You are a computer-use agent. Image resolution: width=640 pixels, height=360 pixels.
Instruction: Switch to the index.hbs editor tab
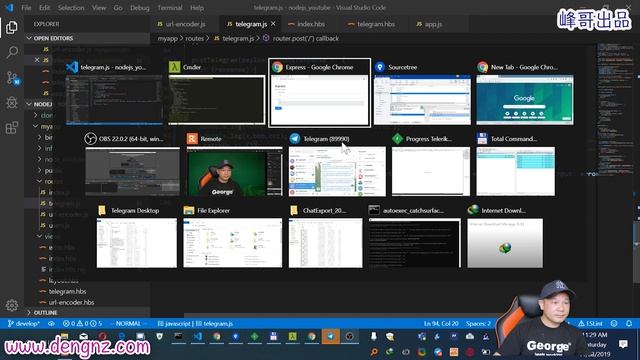coord(311,24)
